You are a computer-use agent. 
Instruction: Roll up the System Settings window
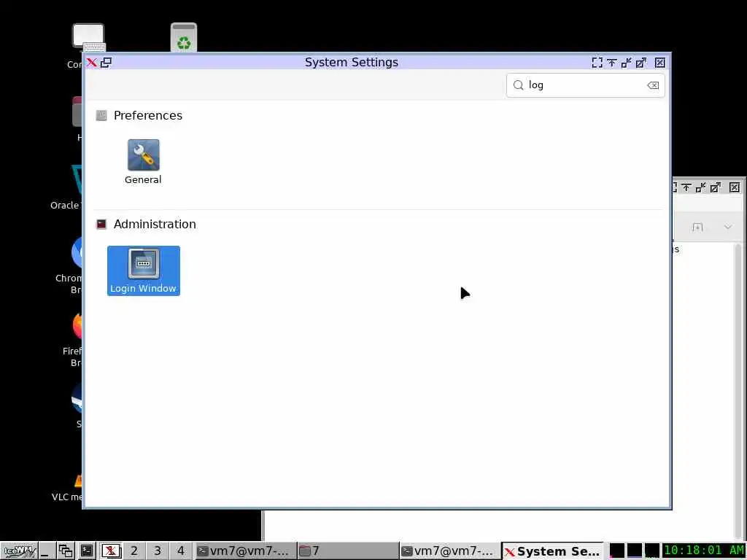[x=612, y=63]
